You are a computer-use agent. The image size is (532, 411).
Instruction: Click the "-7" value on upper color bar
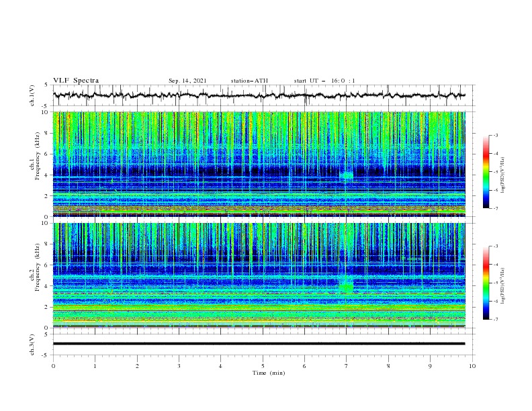pos(496,208)
